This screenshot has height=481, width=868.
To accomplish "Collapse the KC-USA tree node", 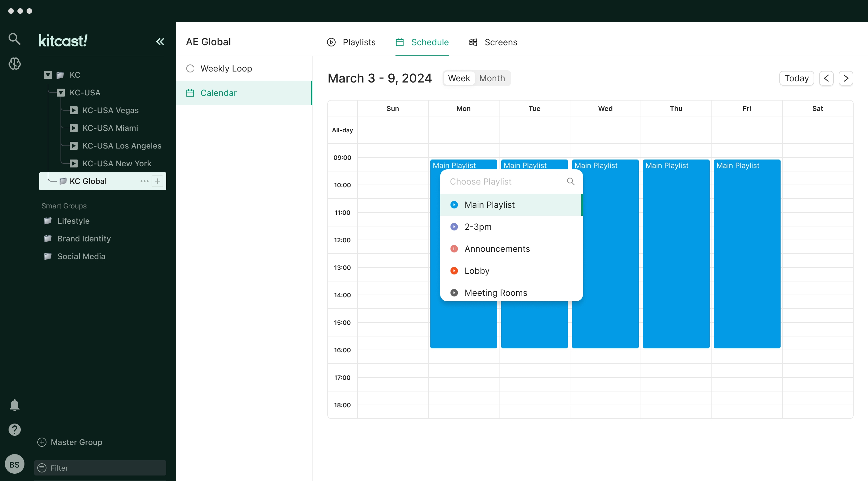I will pos(61,93).
